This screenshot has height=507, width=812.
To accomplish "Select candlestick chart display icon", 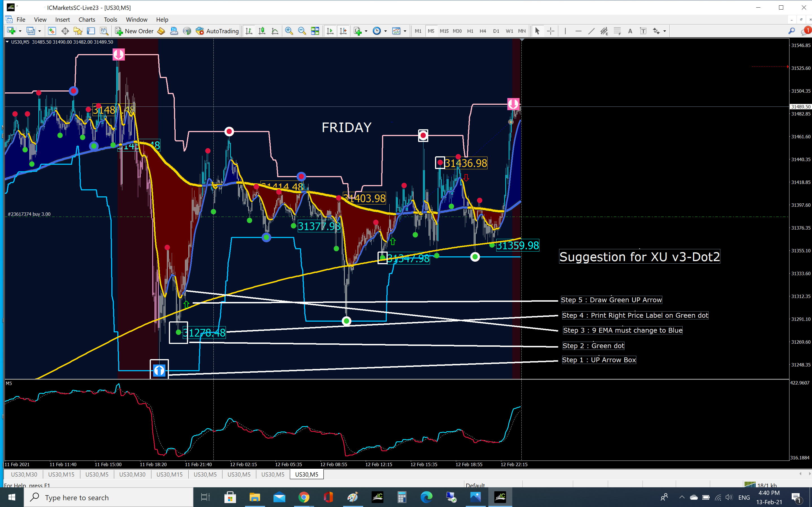I will [262, 31].
